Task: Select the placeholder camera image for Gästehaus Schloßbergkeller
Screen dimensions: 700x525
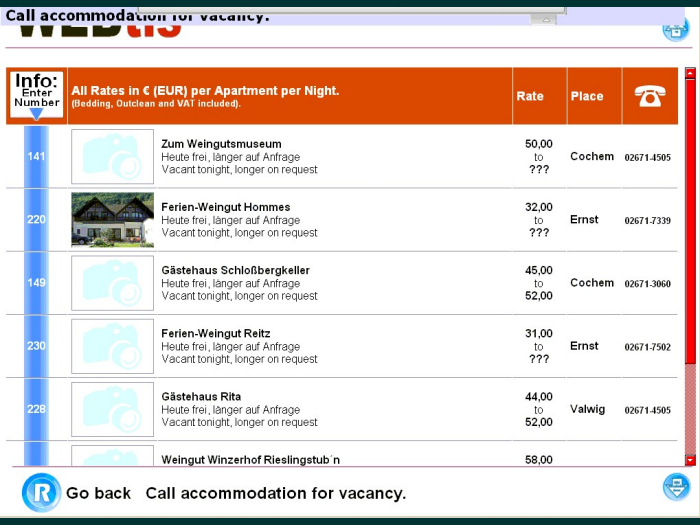Action: 113,283
